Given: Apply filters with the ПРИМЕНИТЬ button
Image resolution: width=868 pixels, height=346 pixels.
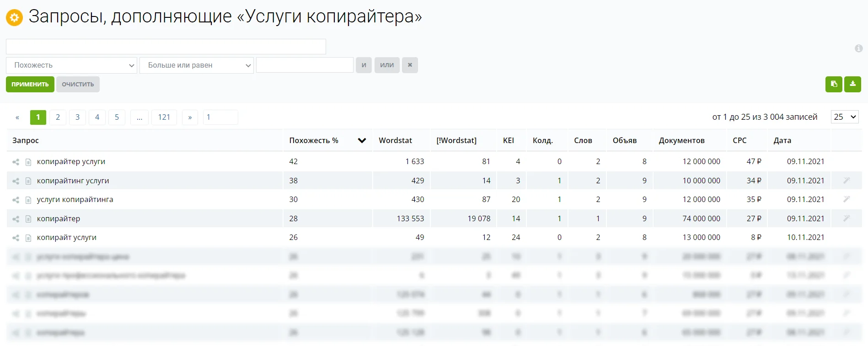Looking at the screenshot, I should (x=30, y=84).
